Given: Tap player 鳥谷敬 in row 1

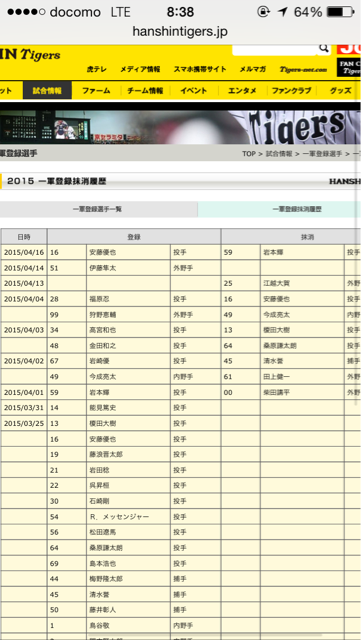Looking at the screenshot, I should coord(99,625).
